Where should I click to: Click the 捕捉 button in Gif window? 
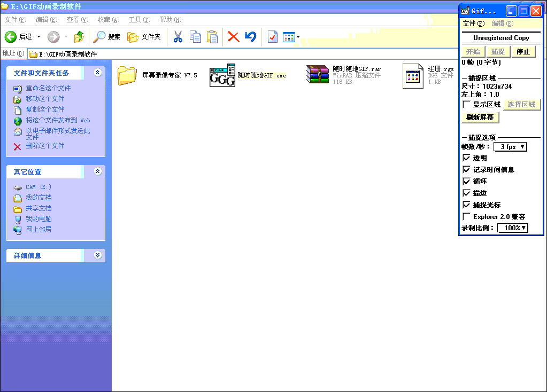(498, 52)
